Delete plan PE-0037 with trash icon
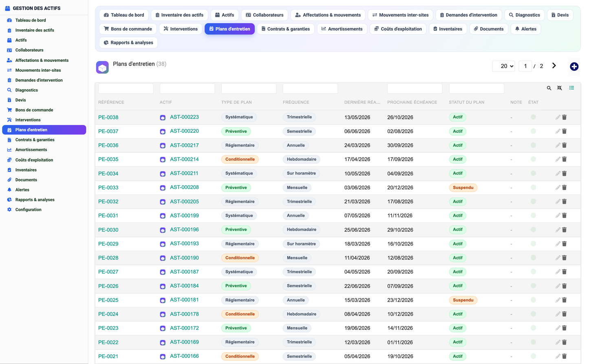The image size is (589, 364). click(565, 131)
